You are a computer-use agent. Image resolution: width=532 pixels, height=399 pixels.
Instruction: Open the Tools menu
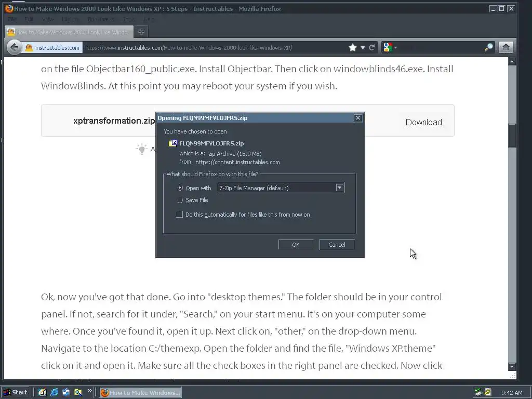pyautogui.click(x=129, y=19)
